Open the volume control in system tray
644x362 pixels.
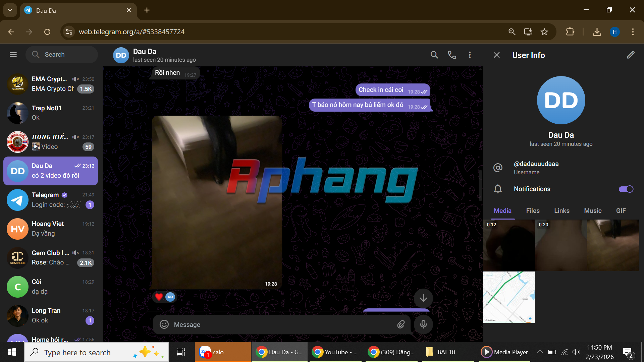[x=576, y=352]
